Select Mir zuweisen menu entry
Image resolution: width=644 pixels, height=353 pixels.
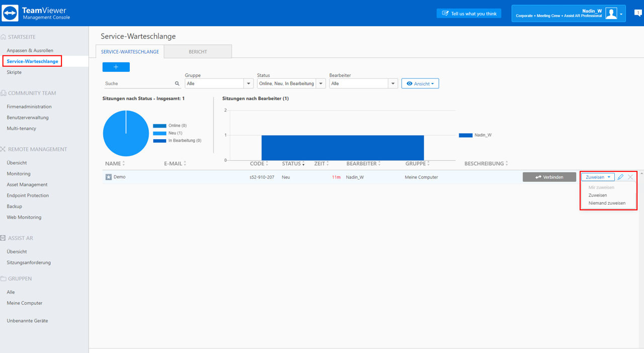click(x=601, y=188)
